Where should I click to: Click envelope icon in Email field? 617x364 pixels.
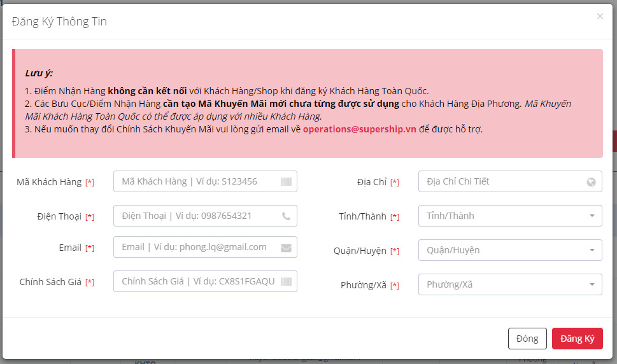click(286, 248)
